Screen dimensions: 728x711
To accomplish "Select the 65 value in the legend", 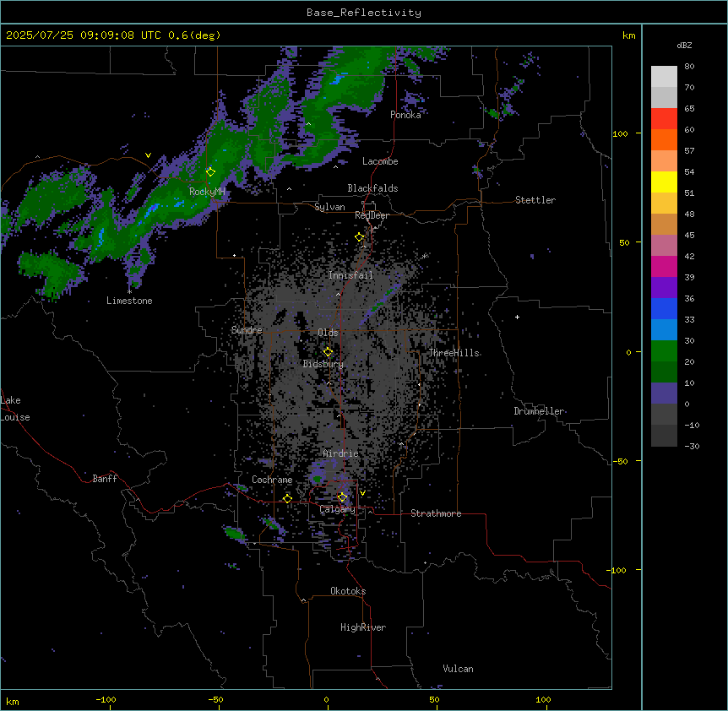I will coord(689,109).
